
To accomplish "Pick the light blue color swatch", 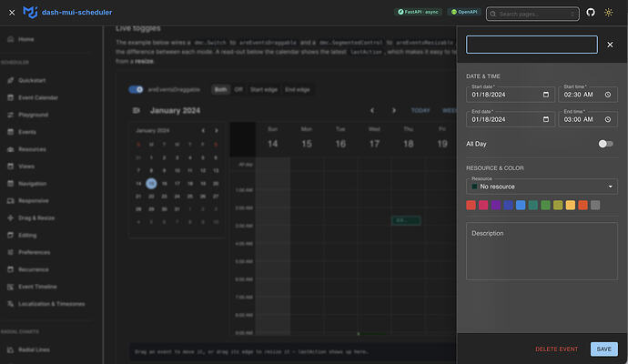I will pos(521,206).
